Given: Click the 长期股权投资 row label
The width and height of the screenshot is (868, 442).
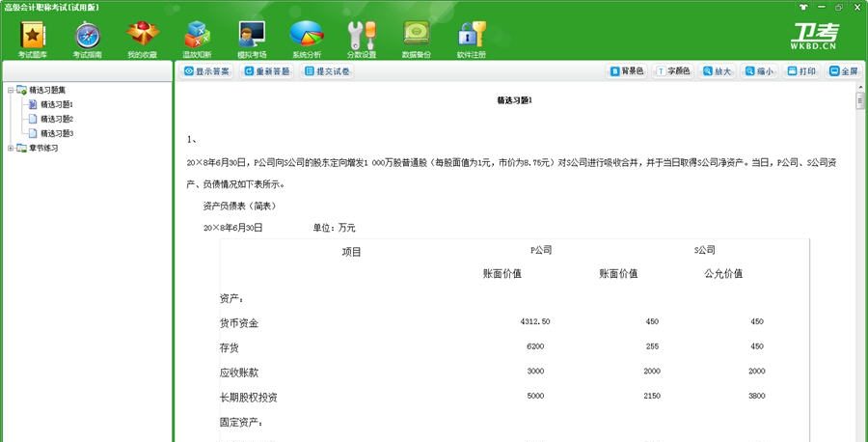Looking at the screenshot, I should pyautogui.click(x=249, y=398).
